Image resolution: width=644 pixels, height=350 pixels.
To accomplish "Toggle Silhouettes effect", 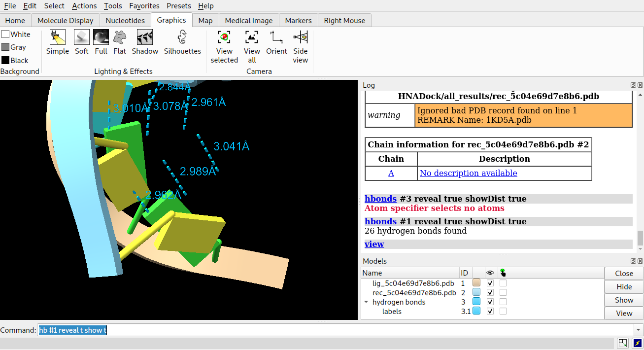I will point(182,37).
